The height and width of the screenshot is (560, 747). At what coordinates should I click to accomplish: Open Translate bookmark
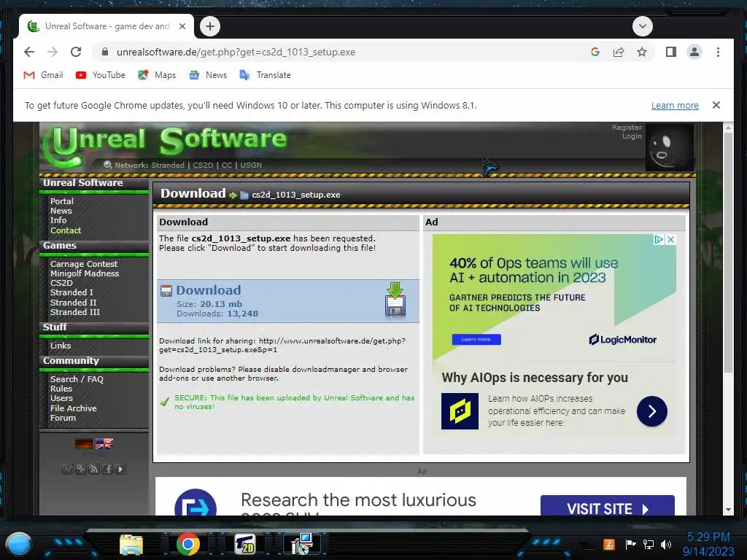(x=265, y=75)
